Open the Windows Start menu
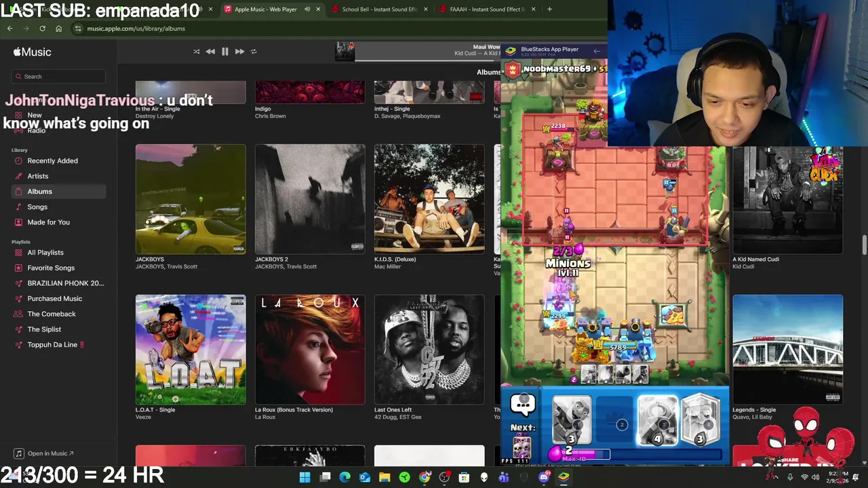This screenshot has height=488, width=868. pos(304,477)
